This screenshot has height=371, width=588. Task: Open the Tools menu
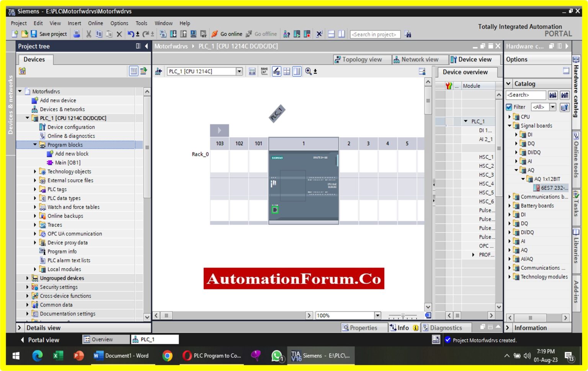(x=141, y=23)
